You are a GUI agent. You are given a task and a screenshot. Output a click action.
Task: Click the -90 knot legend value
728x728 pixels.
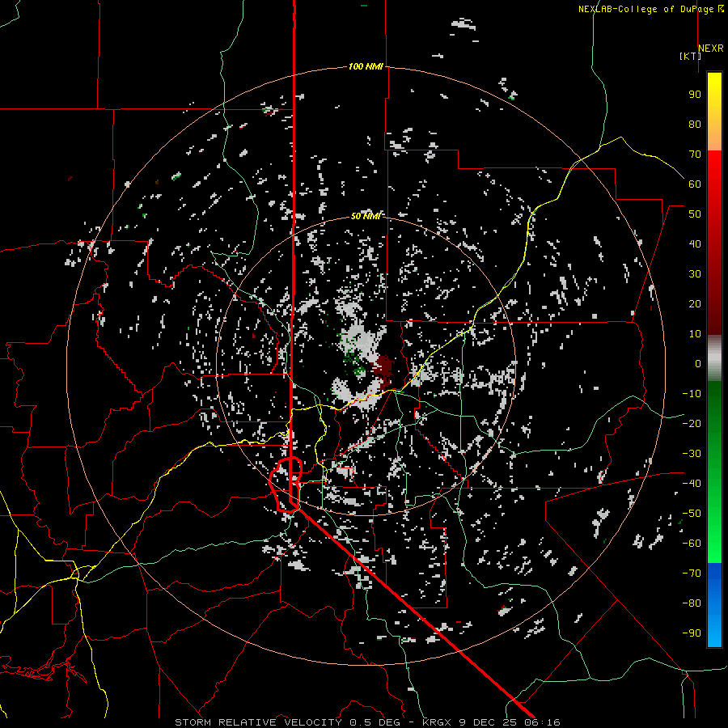[692, 633]
